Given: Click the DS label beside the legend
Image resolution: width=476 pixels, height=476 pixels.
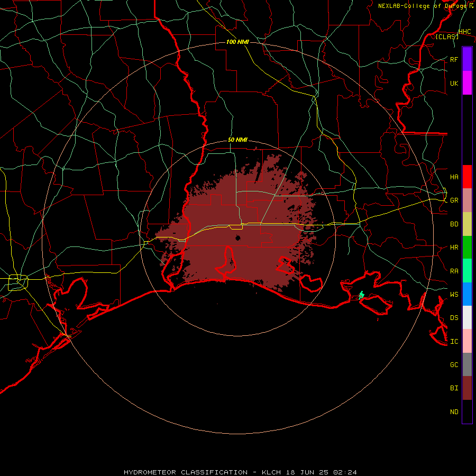Looking at the screenshot, I should point(454,317).
